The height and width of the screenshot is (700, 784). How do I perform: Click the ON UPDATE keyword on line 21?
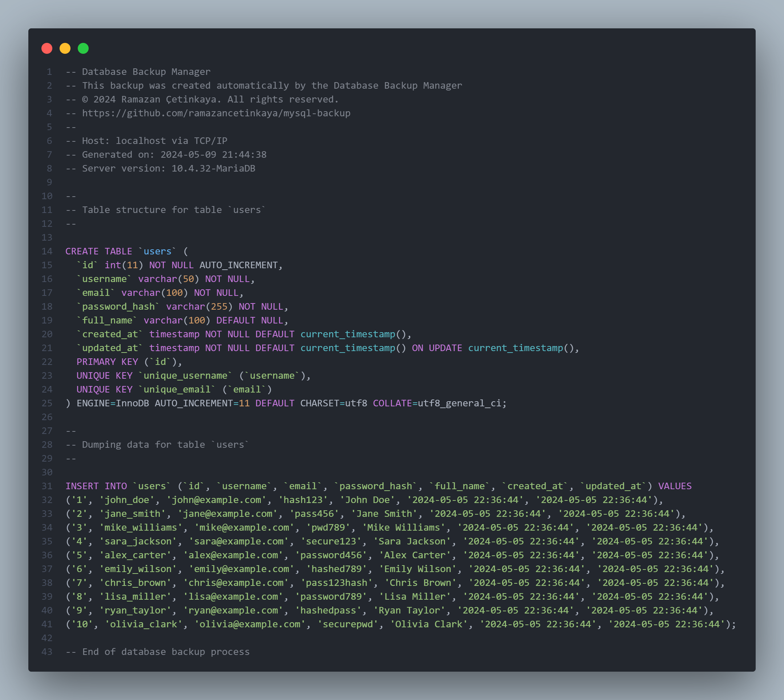coord(437,348)
